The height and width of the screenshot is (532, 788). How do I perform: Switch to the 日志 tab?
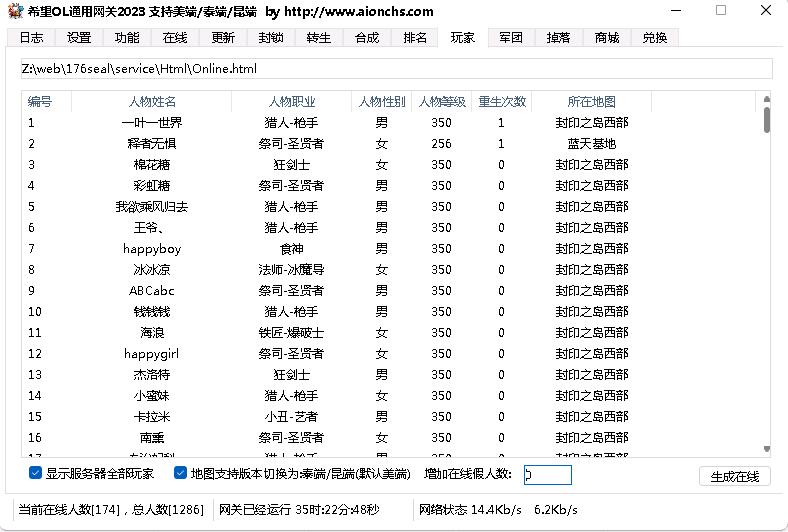[31, 38]
